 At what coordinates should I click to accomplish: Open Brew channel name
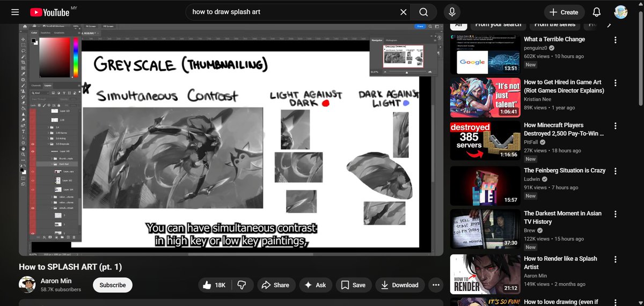click(x=530, y=230)
